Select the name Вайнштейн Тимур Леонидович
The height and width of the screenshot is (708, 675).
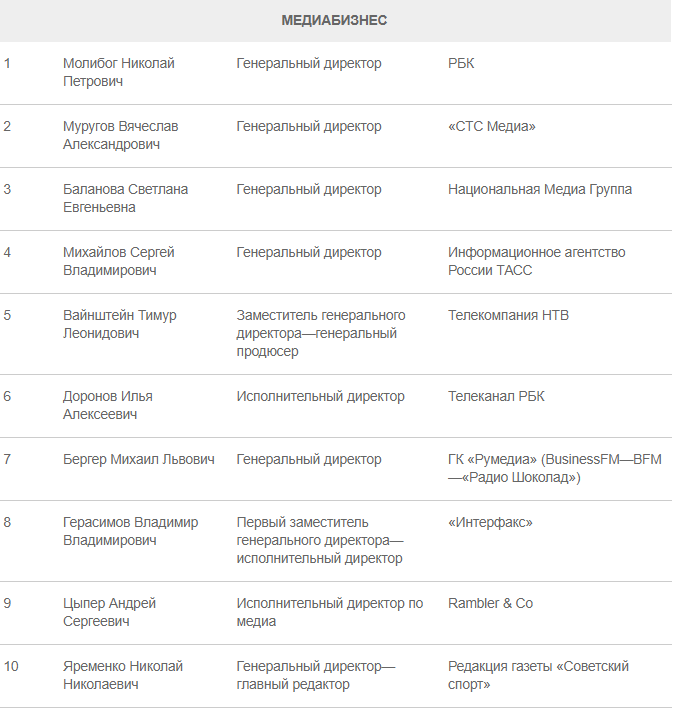coord(119,324)
